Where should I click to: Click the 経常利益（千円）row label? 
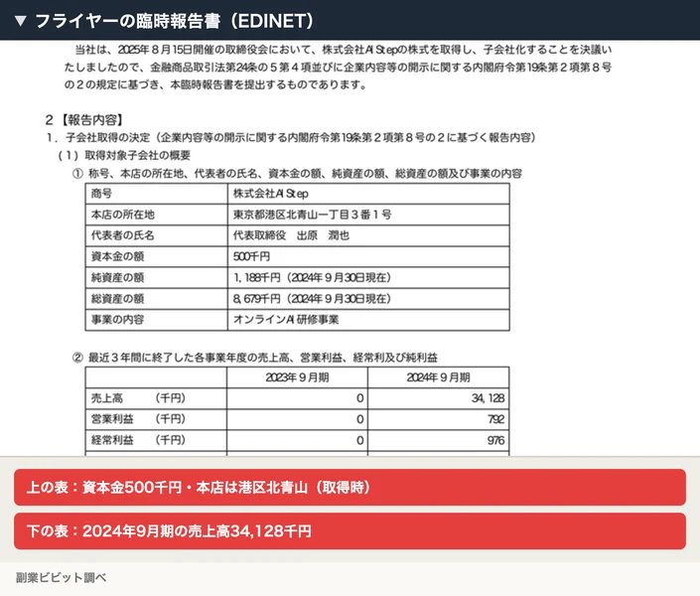(138, 440)
